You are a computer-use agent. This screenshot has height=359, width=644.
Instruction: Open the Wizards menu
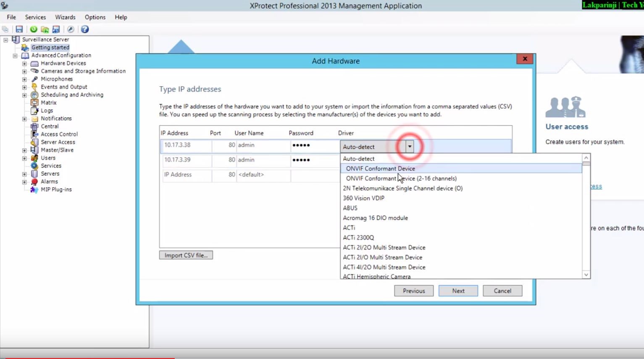[x=65, y=17]
